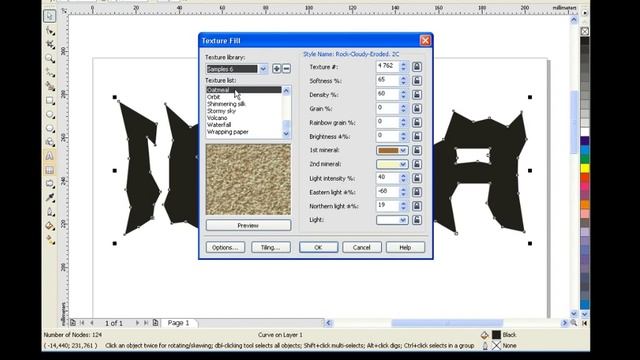640x360 pixels.
Task: Click Cancel in Texture Fill dialog
Action: coord(362,247)
